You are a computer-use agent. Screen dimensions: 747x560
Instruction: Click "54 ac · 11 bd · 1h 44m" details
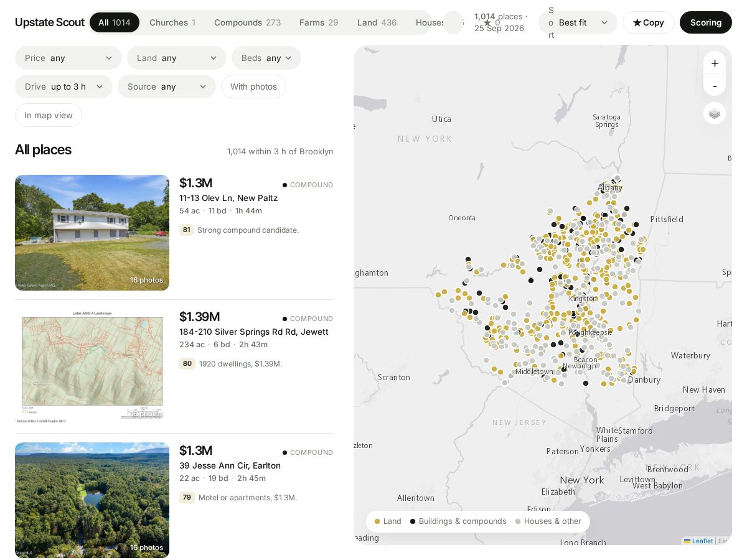click(221, 210)
